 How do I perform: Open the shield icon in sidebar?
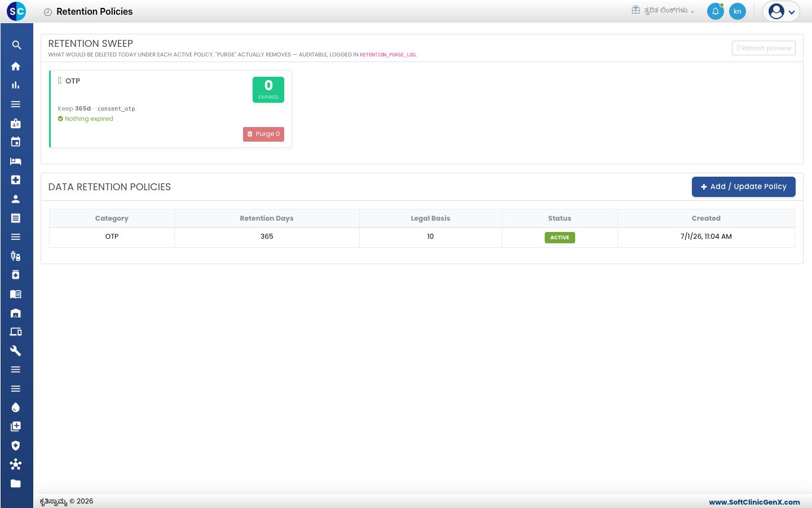(16, 445)
